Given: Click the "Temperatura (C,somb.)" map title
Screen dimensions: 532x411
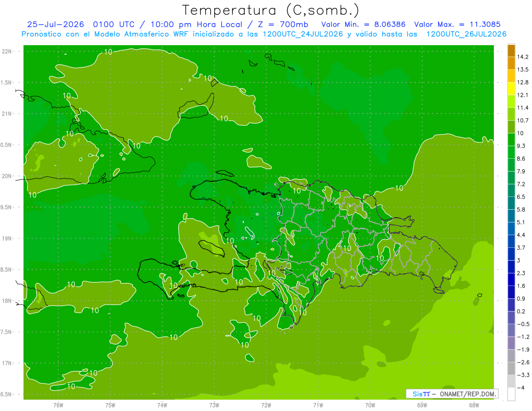Looking at the screenshot, I should pyautogui.click(x=270, y=10).
